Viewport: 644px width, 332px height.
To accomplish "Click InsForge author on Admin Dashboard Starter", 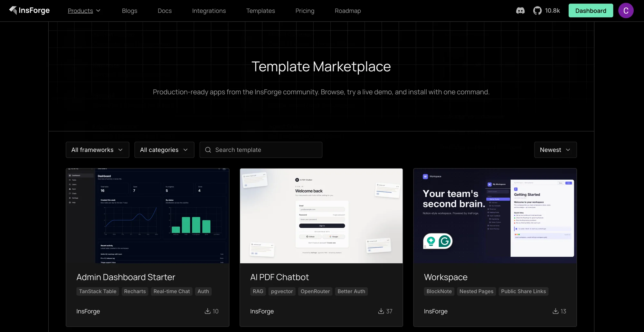I will pyautogui.click(x=88, y=311).
